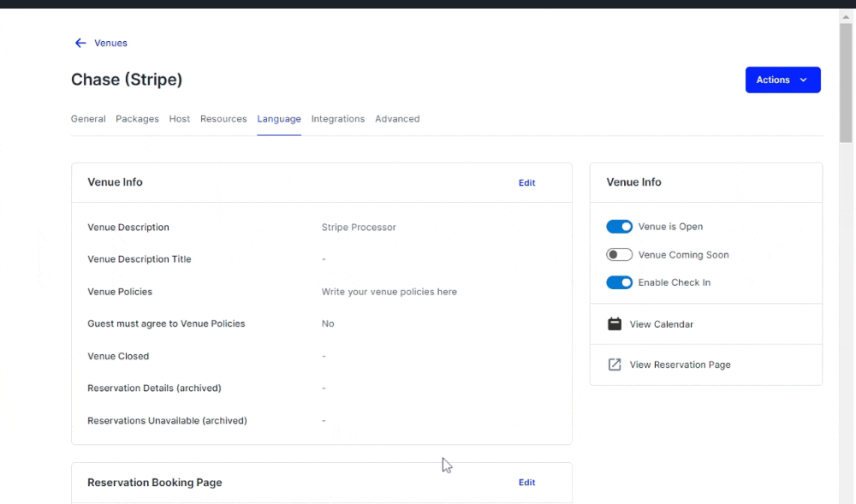Turn off the Venue is Open toggle
The width and height of the screenshot is (856, 504).
[619, 226]
